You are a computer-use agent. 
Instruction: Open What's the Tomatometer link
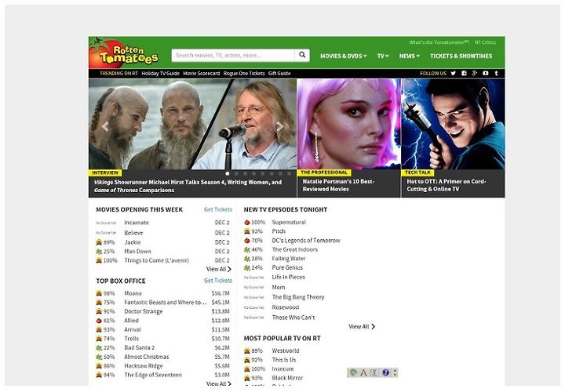[x=439, y=42]
